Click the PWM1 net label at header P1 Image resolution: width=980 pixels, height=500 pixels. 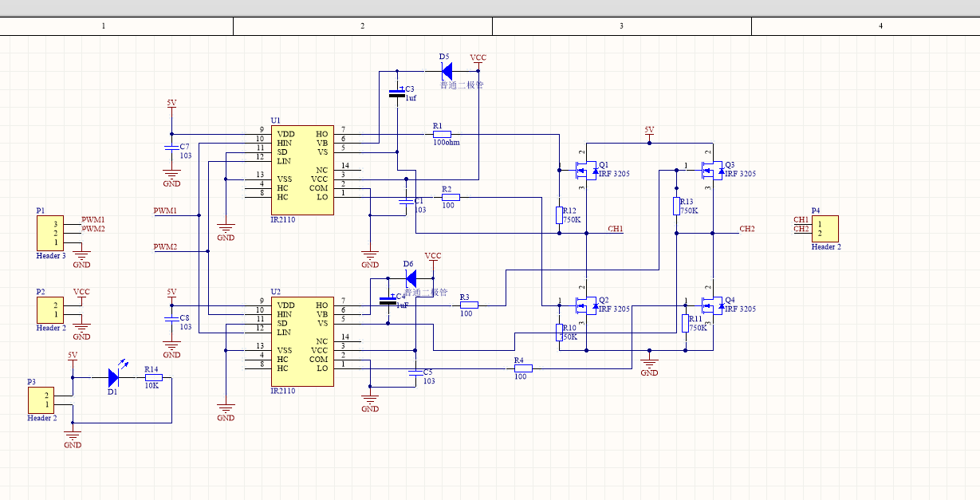point(93,219)
